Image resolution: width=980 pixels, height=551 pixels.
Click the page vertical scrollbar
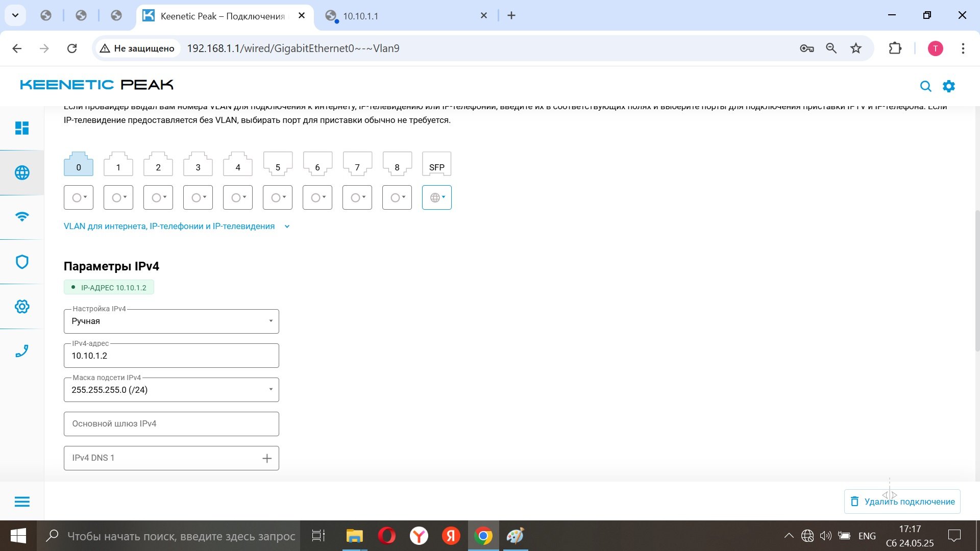(x=977, y=281)
